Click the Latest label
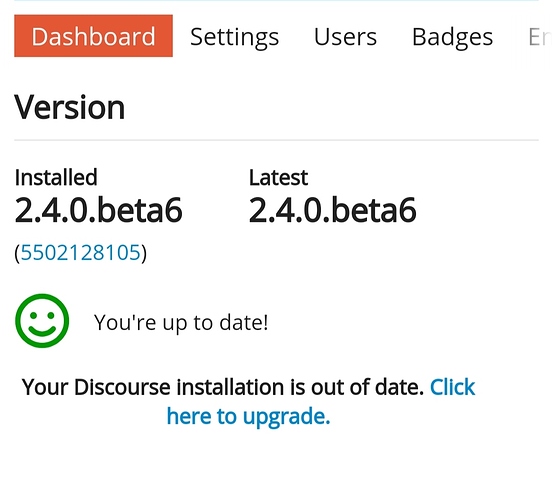 tap(278, 177)
